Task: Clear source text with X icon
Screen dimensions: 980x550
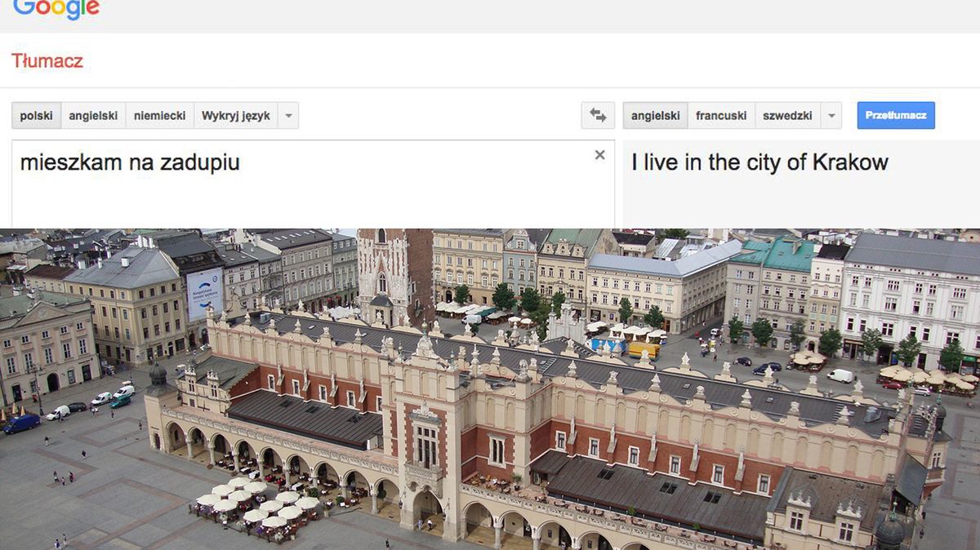Action: pos(599,155)
